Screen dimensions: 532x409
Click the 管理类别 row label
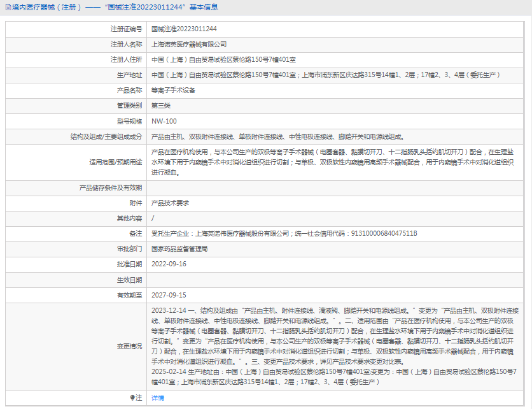(129, 106)
